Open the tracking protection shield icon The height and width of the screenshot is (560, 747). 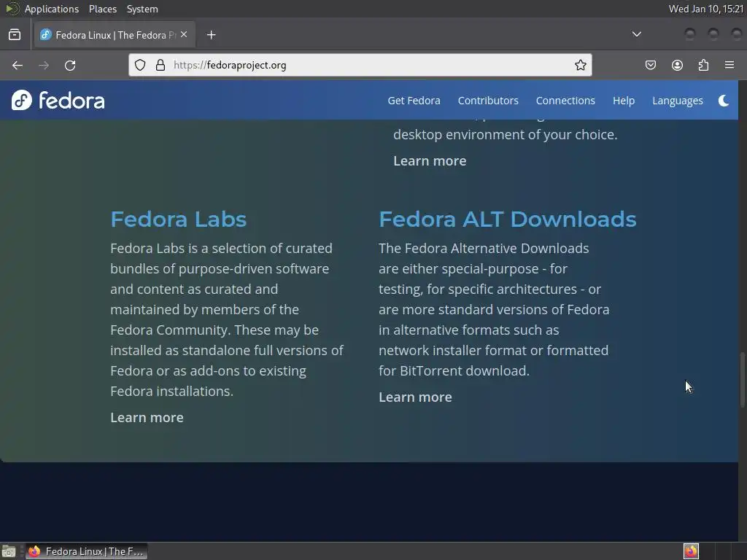tap(139, 65)
